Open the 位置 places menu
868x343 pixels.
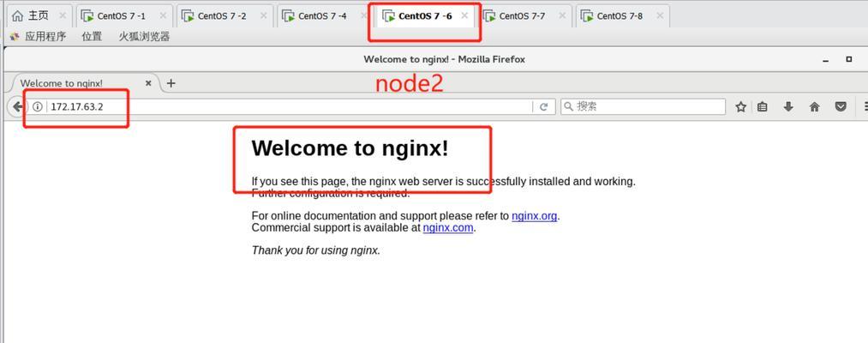point(92,37)
